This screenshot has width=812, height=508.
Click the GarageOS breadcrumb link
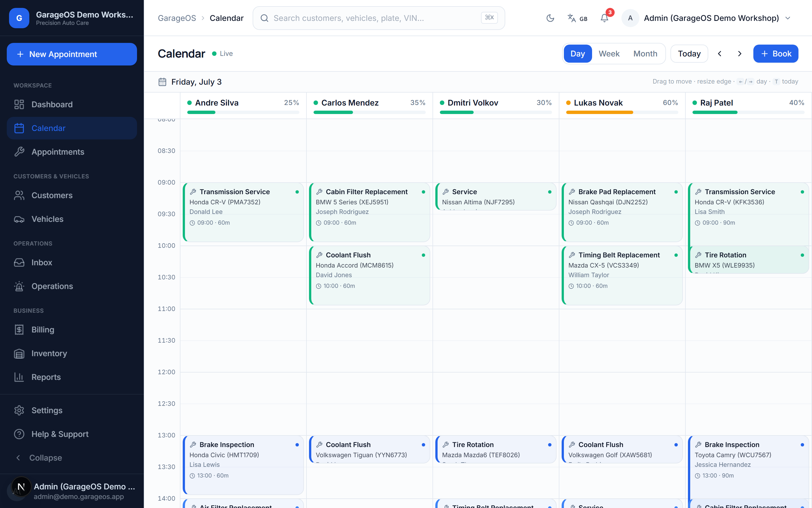pos(177,18)
